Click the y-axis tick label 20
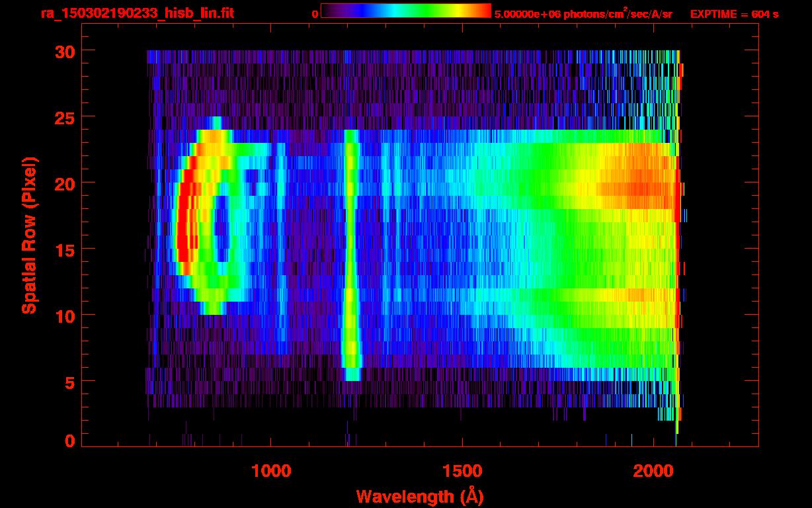 pyautogui.click(x=64, y=183)
